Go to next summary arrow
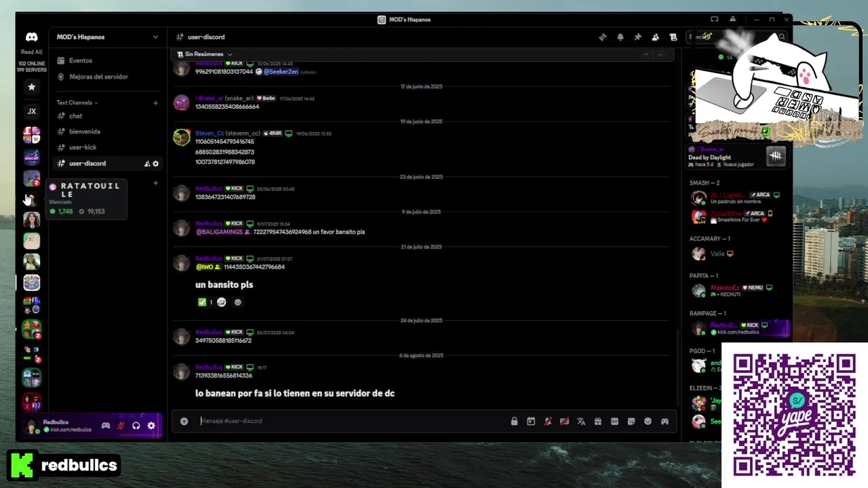 [660, 54]
